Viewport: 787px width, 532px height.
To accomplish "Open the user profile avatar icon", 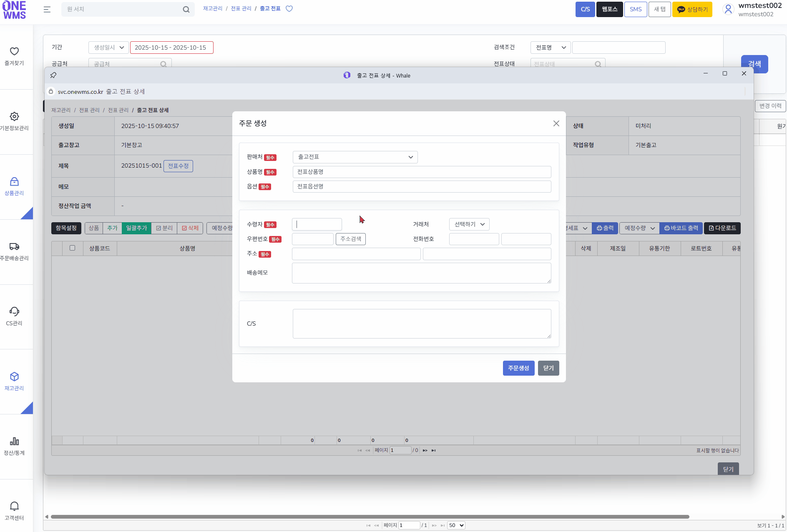I will click(728, 9).
